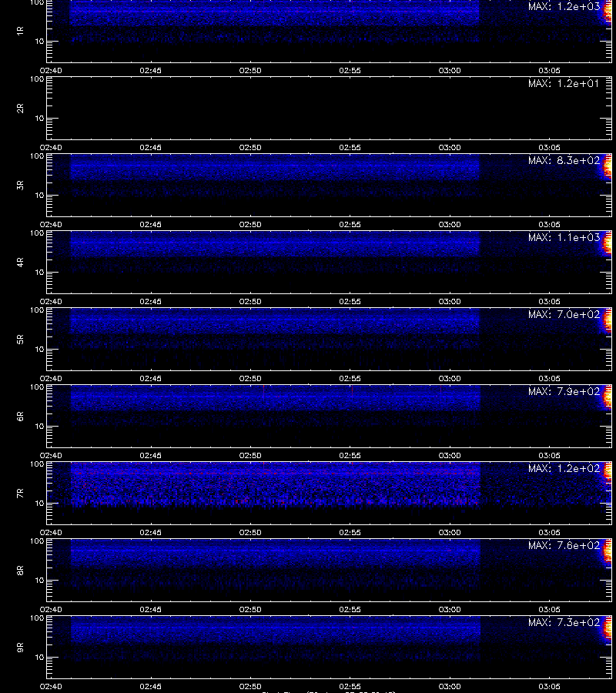Click the 2R panel axis label
616x693 pixels.
(20, 109)
